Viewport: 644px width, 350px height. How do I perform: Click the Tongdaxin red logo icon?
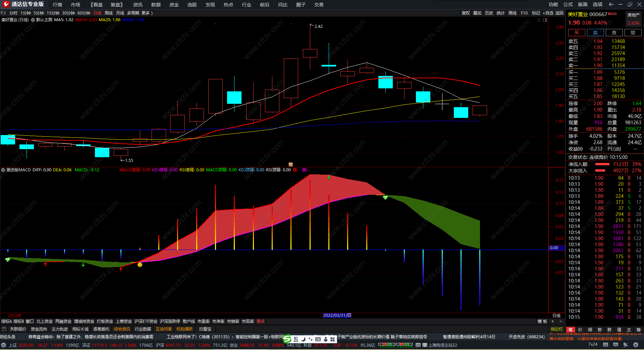click(6, 4)
